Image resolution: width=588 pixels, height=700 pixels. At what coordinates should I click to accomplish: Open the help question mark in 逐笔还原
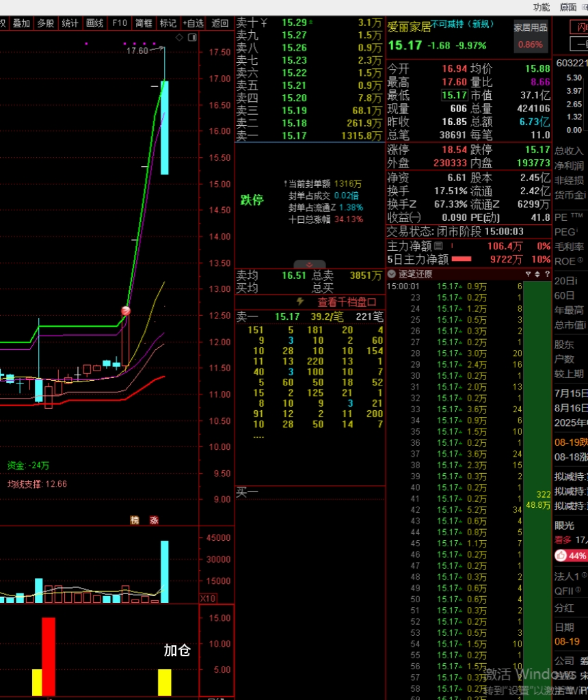coord(547,274)
